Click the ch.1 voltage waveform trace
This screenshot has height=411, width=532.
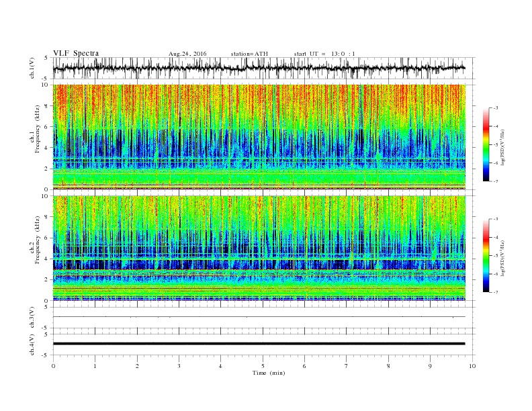pyautogui.click(x=259, y=68)
